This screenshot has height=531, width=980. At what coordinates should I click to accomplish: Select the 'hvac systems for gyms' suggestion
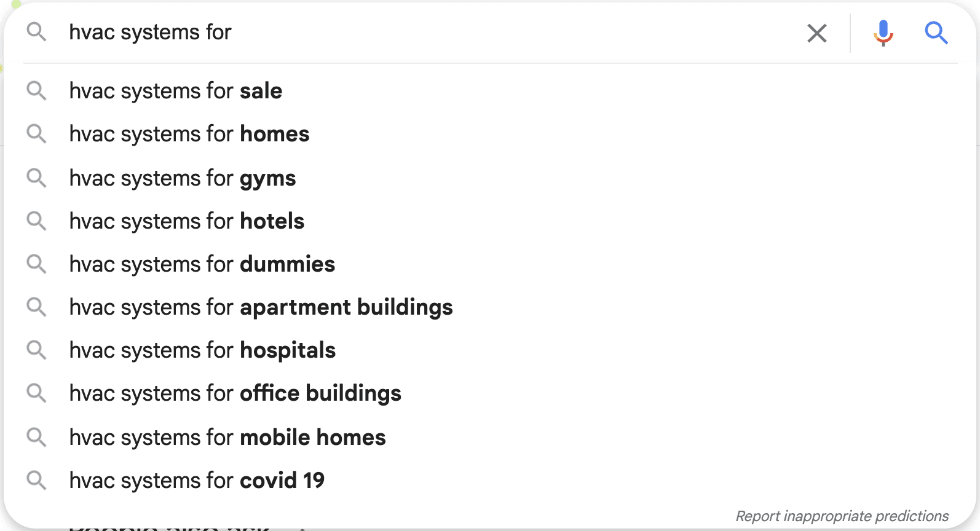tap(182, 178)
